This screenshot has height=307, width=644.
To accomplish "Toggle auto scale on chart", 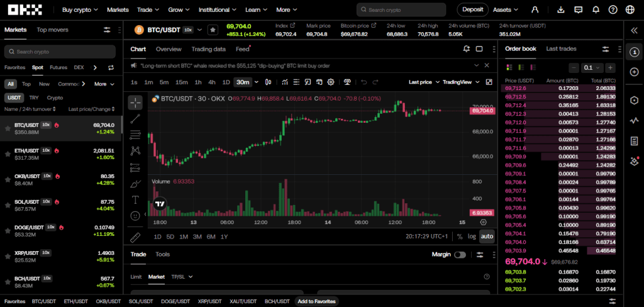I will coord(487,237).
